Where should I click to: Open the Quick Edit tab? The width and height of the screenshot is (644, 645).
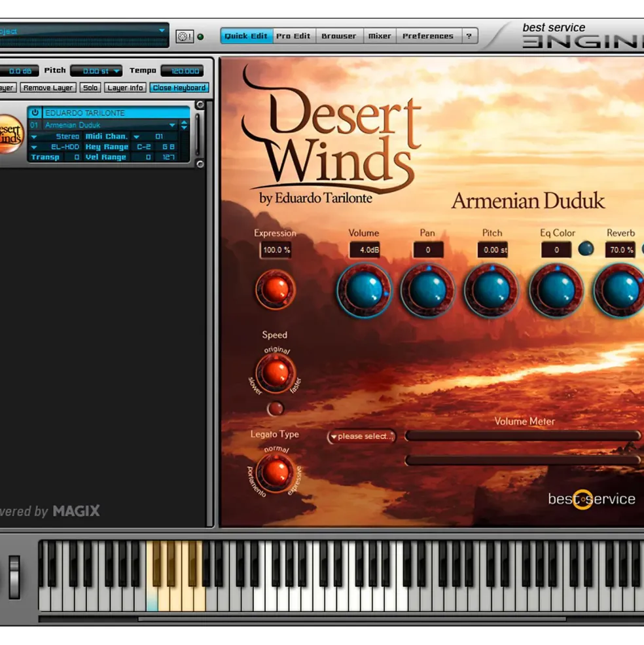click(x=246, y=36)
